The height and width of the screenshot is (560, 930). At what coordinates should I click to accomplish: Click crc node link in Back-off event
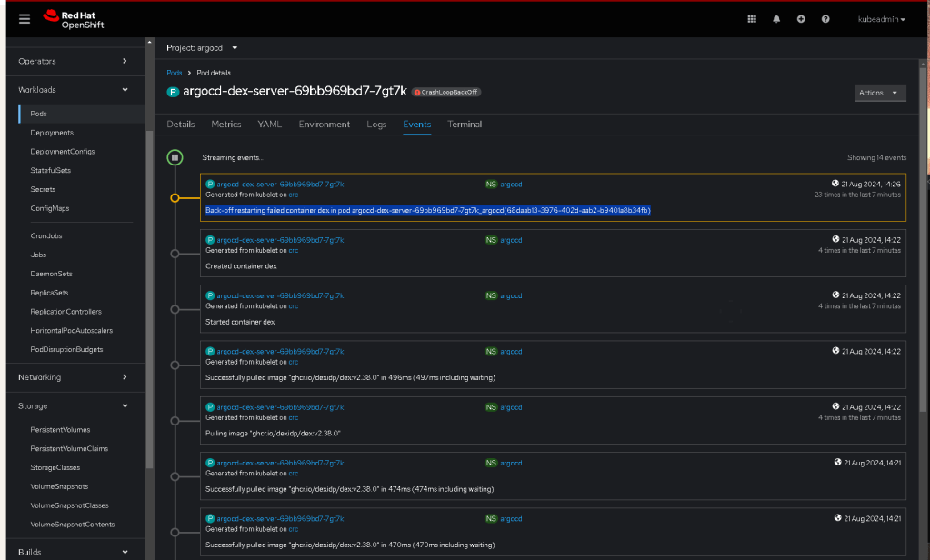293,195
